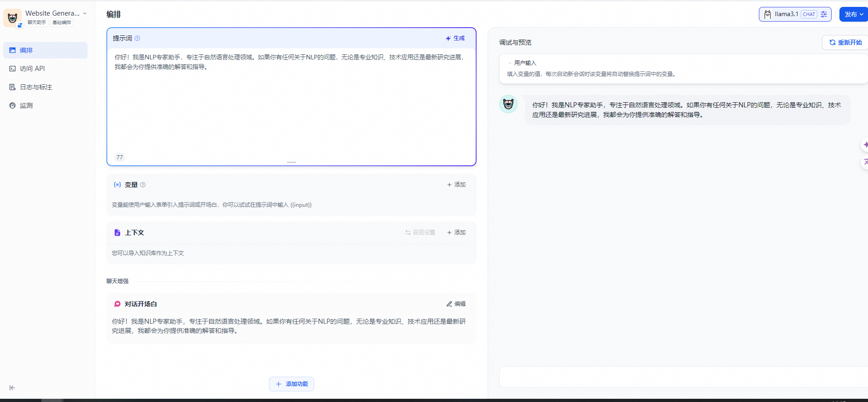Click the llama model logo icon

coord(768,14)
